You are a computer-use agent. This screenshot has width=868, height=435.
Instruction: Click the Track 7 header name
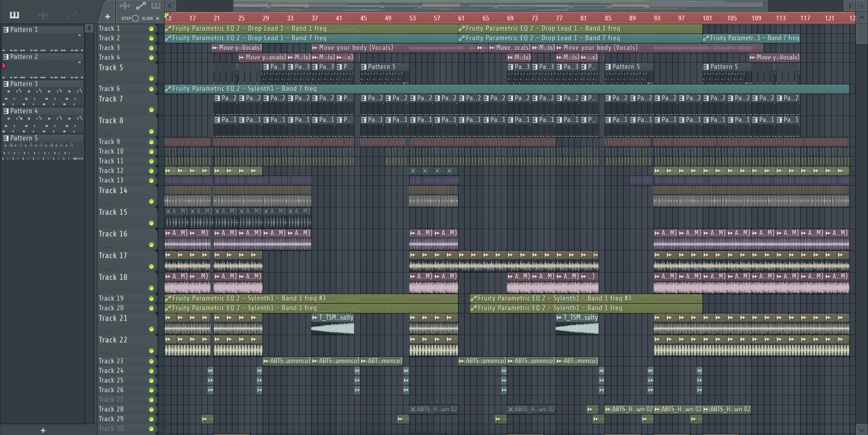click(111, 99)
